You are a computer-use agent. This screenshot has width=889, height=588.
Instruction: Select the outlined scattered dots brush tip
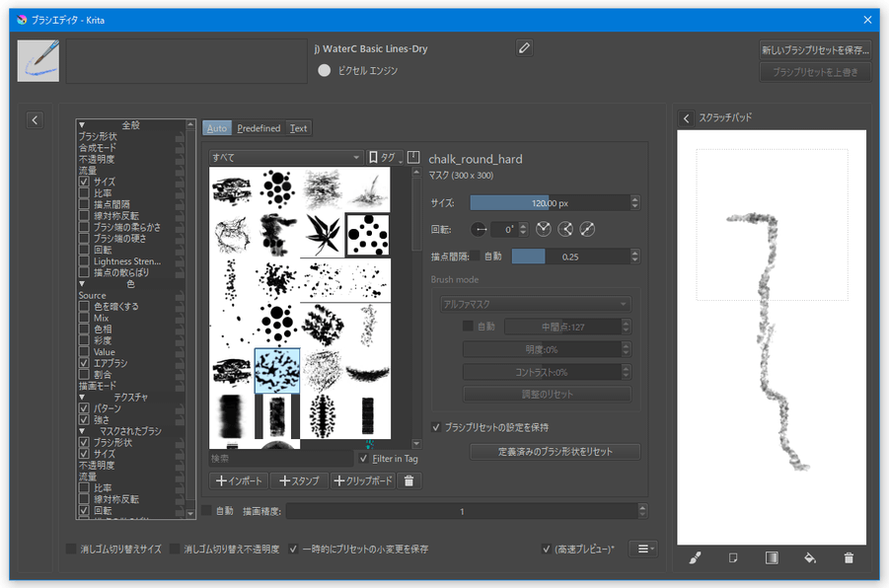point(368,235)
